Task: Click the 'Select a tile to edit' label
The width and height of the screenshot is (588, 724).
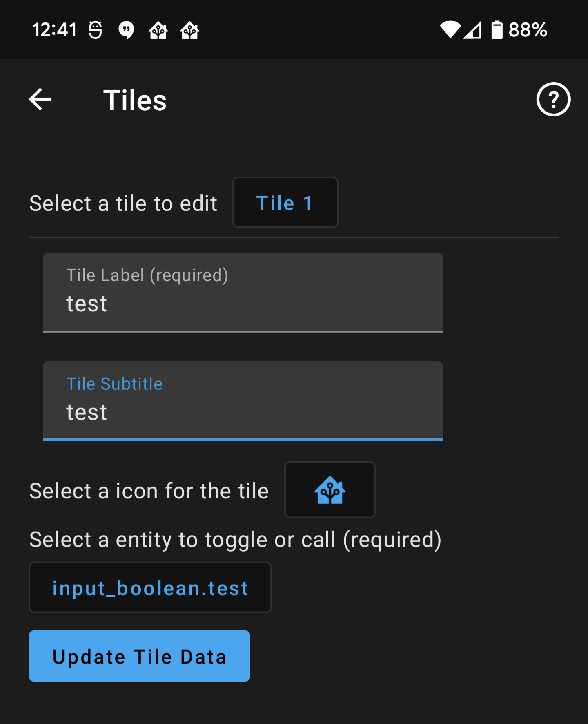Action: (123, 203)
